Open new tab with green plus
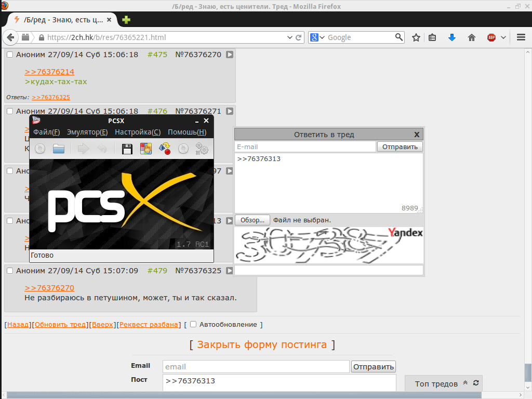 click(126, 20)
